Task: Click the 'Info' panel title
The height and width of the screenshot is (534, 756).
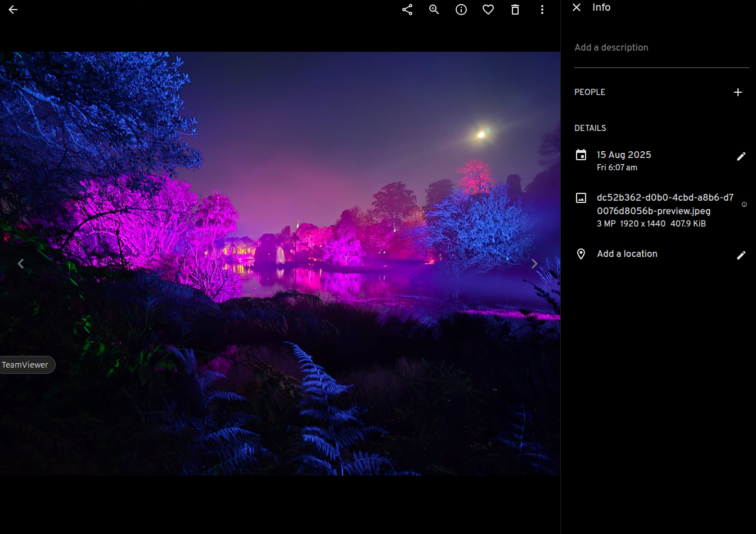Action: (601, 7)
